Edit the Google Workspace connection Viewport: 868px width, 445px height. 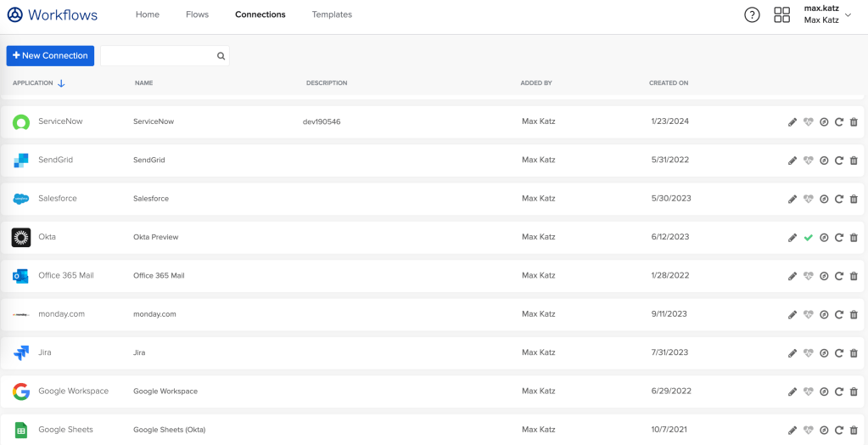[x=792, y=391]
